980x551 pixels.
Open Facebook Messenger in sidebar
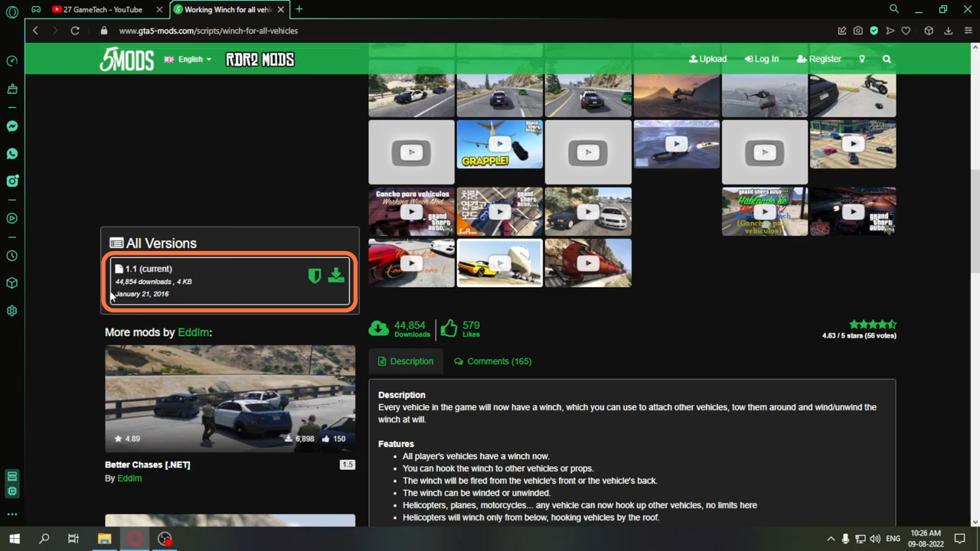pos(12,126)
